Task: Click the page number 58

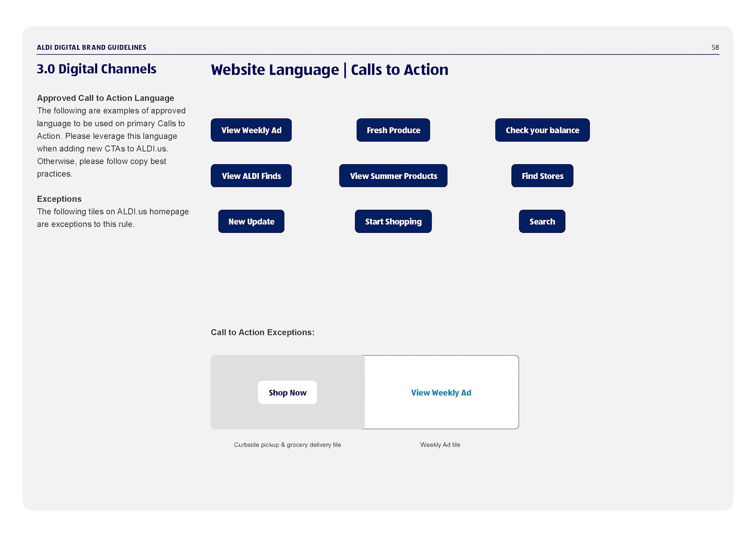Action: [x=715, y=48]
